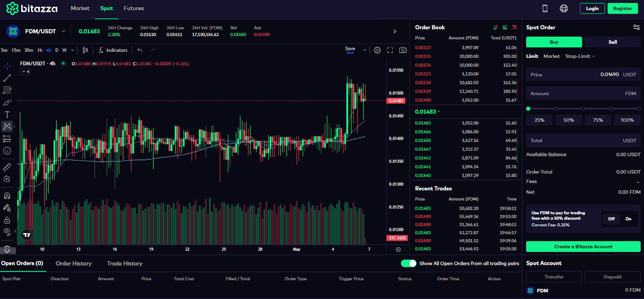Click the Register button
Image resolution: width=644 pixels, height=299 pixels.
tap(622, 8)
